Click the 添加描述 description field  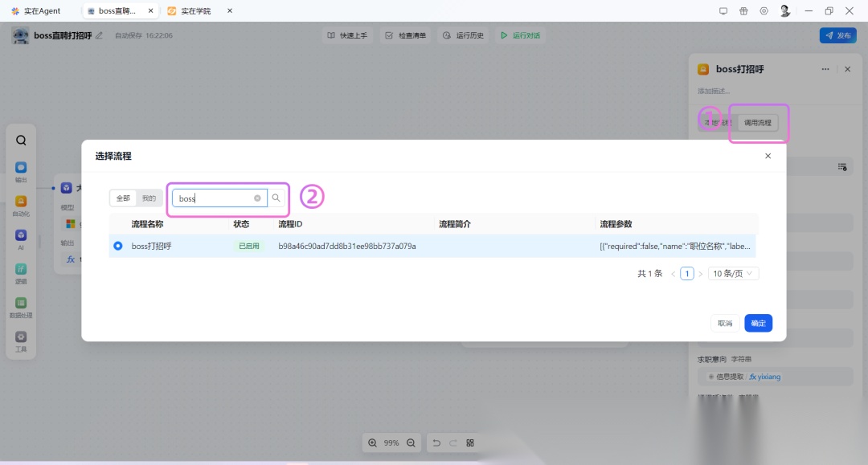pyautogui.click(x=714, y=91)
